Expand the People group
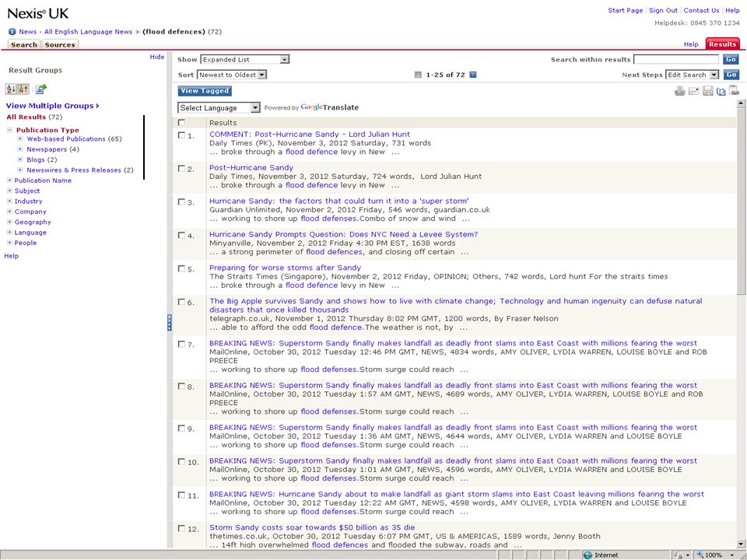The height and width of the screenshot is (560, 747). [x=9, y=243]
